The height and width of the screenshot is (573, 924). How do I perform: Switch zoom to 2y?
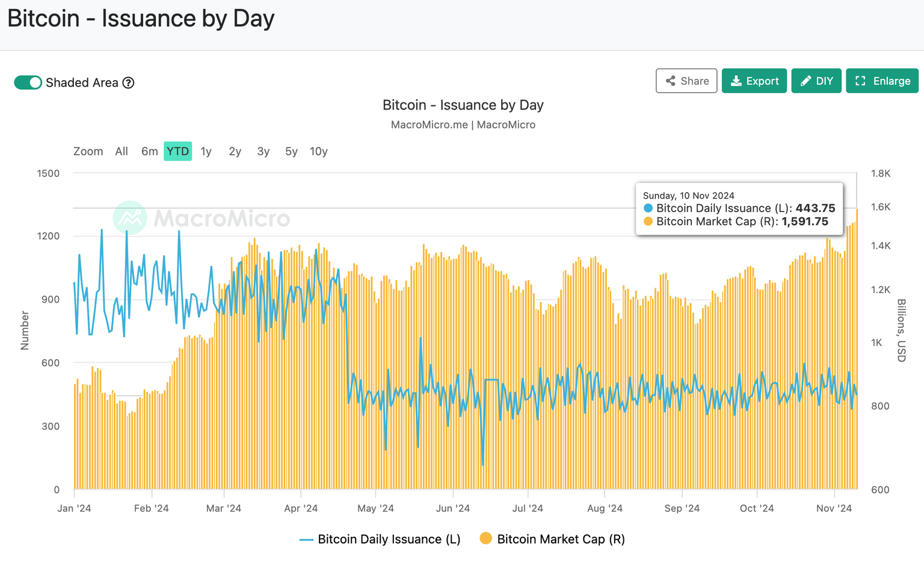(x=235, y=152)
